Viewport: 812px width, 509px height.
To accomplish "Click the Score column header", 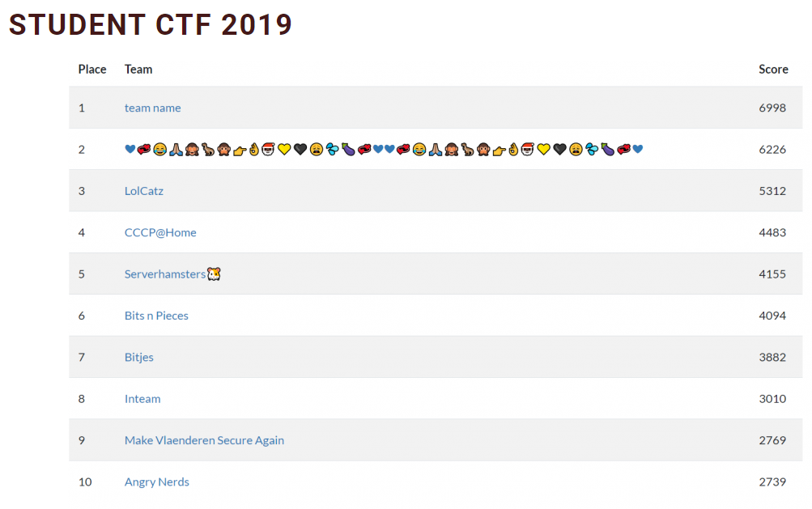I will (773, 70).
